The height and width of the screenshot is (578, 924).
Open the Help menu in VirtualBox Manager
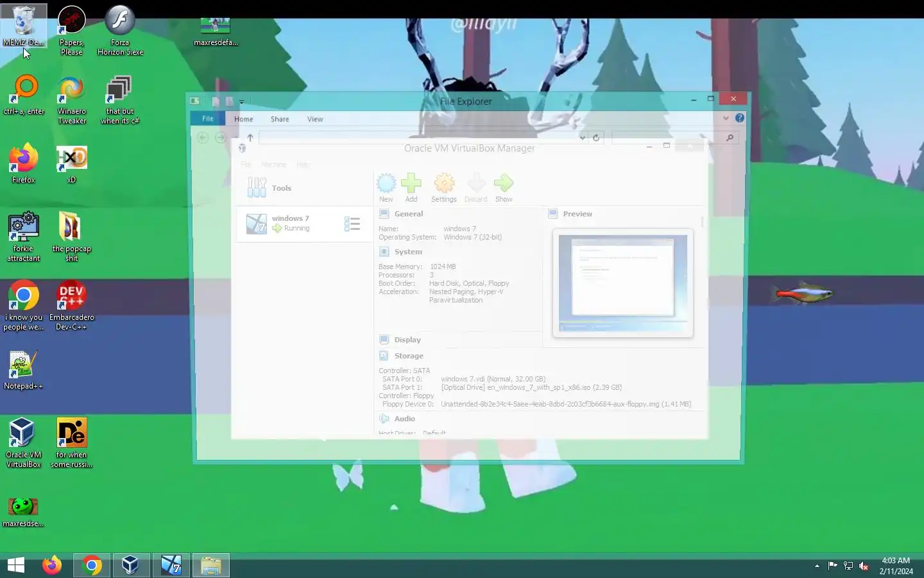pos(303,164)
